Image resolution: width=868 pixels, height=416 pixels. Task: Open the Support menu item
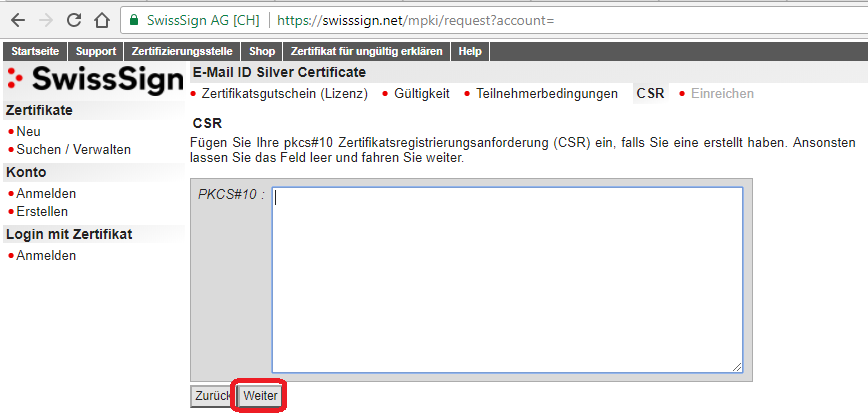[x=96, y=52]
